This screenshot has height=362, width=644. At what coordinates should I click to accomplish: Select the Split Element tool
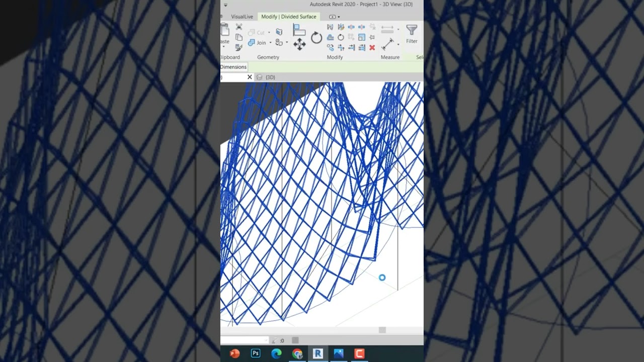click(351, 27)
